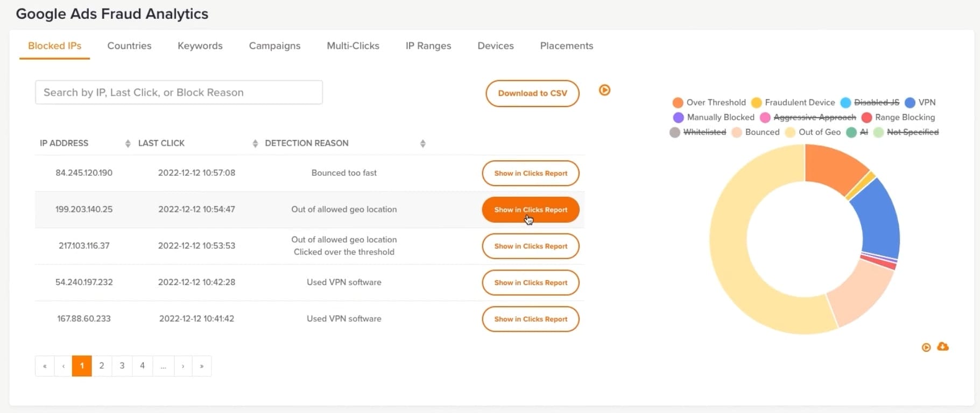Click IP address 54.240.197.232

coord(84,283)
